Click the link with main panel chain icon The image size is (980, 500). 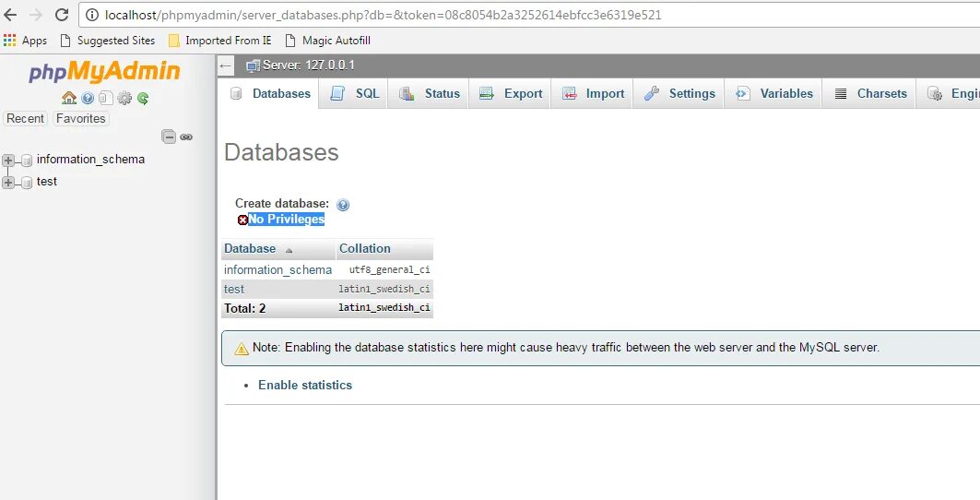[x=186, y=137]
